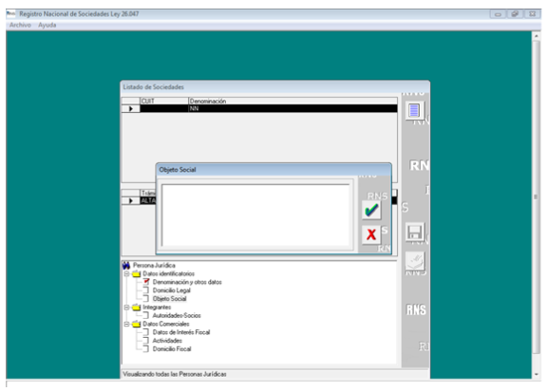Collapse the Datos Comerciales tree node

127,325
